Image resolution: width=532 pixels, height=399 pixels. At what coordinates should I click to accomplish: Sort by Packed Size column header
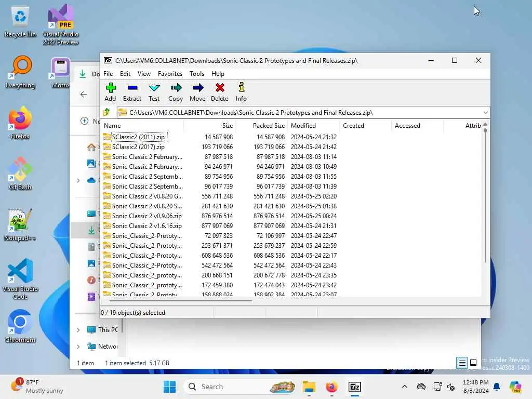click(262, 126)
